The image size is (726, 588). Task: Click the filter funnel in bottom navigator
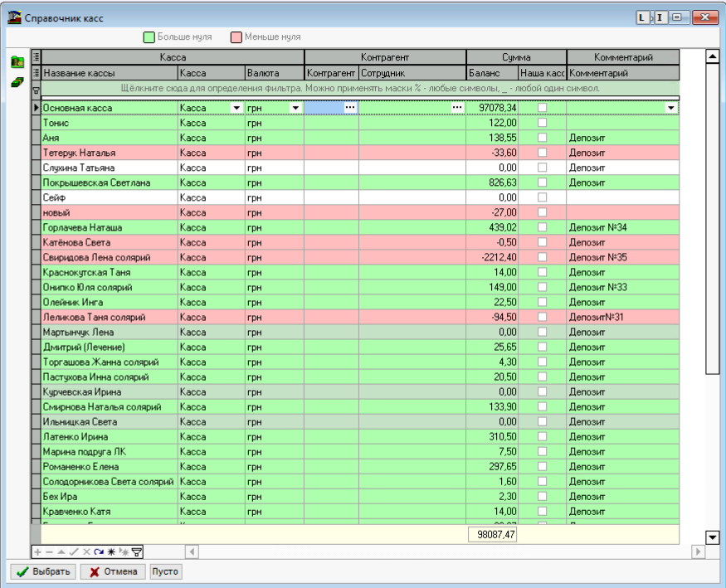point(137,552)
